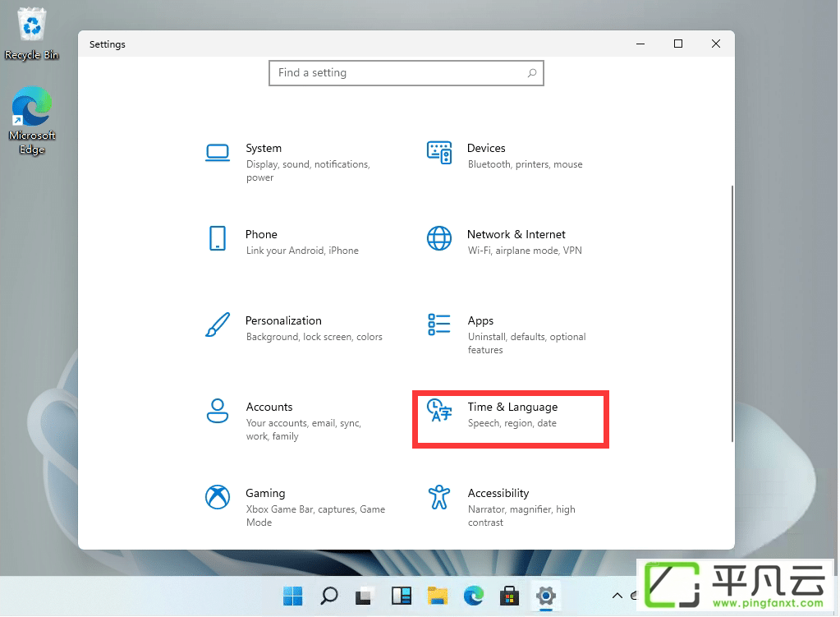Image resolution: width=840 pixels, height=617 pixels.
Task: Click the Gaming Xbox icon
Action: click(x=218, y=497)
